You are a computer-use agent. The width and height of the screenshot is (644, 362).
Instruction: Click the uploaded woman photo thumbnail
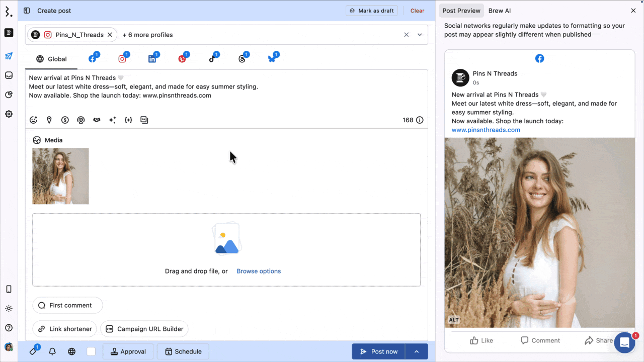click(60, 176)
